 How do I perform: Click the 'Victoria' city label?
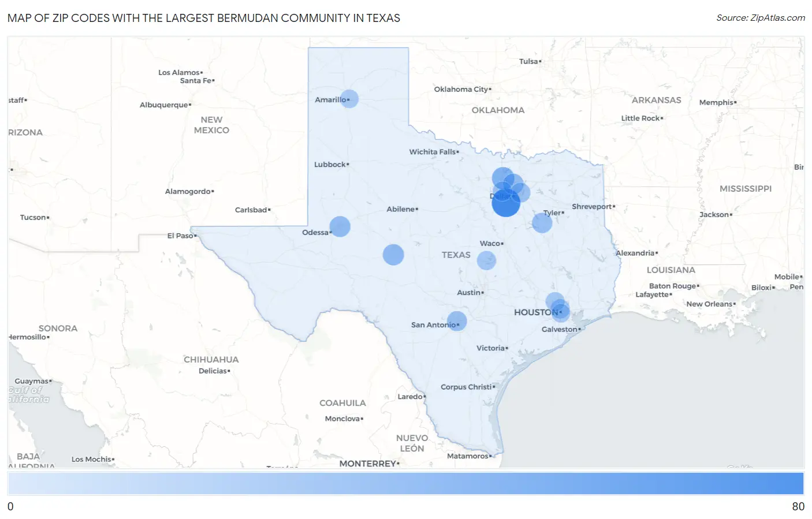(491, 348)
